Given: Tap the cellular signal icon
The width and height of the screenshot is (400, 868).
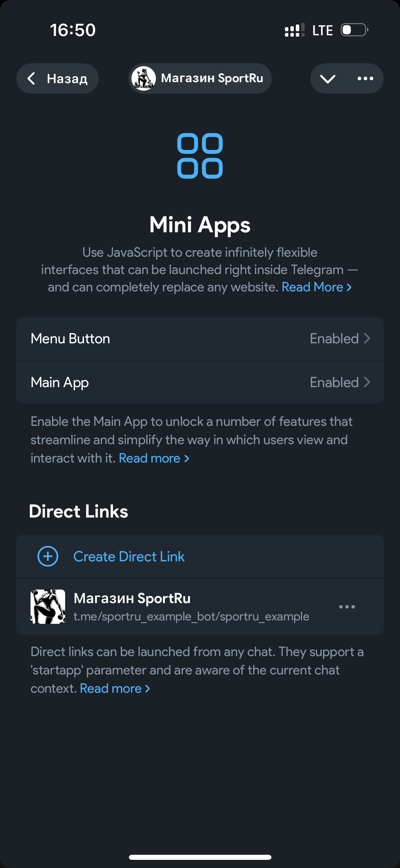Looking at the screenshot, I should click(x=294, y=30).
